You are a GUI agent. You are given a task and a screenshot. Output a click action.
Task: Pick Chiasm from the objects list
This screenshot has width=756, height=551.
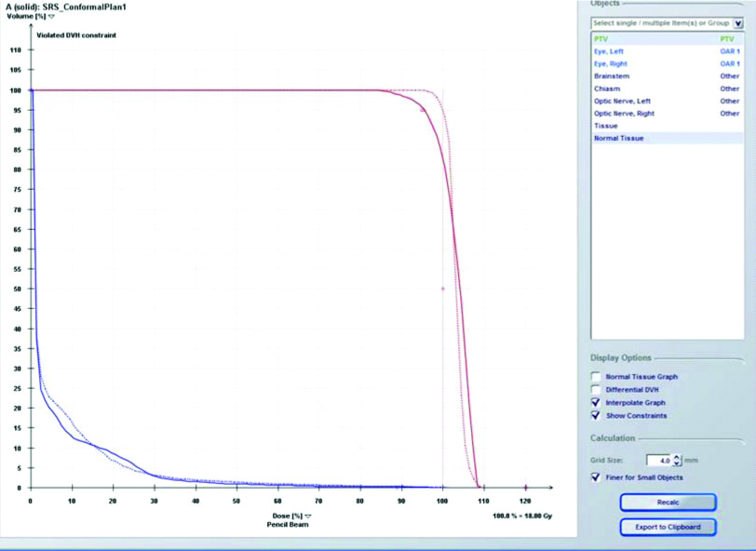tap(607, 88)
